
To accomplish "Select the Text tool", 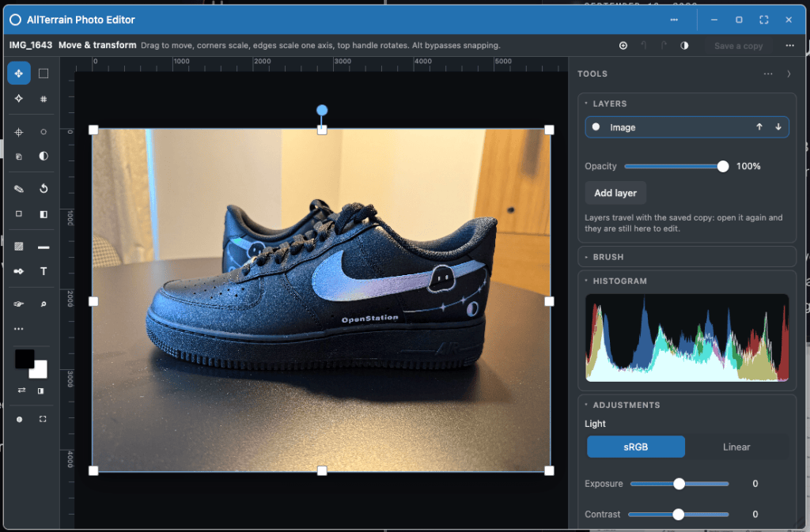I will pos(44,271).
